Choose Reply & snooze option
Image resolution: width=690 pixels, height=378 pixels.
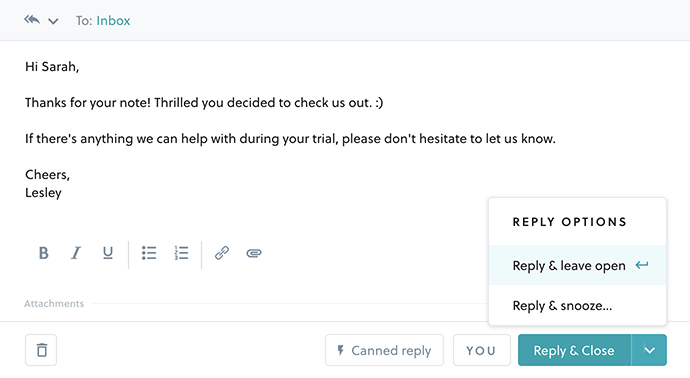point(577,305)
